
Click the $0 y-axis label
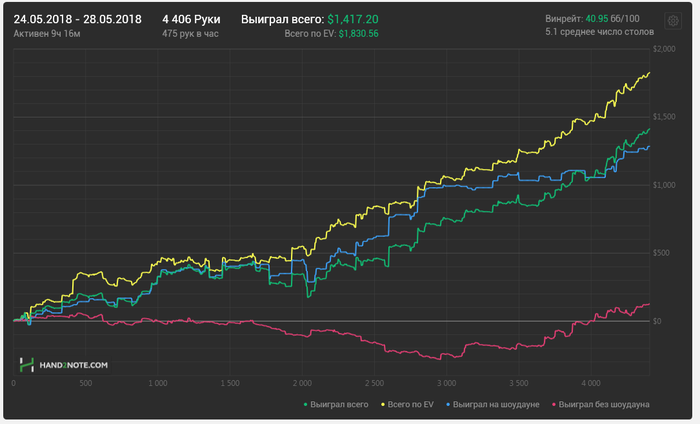point(657,321)
